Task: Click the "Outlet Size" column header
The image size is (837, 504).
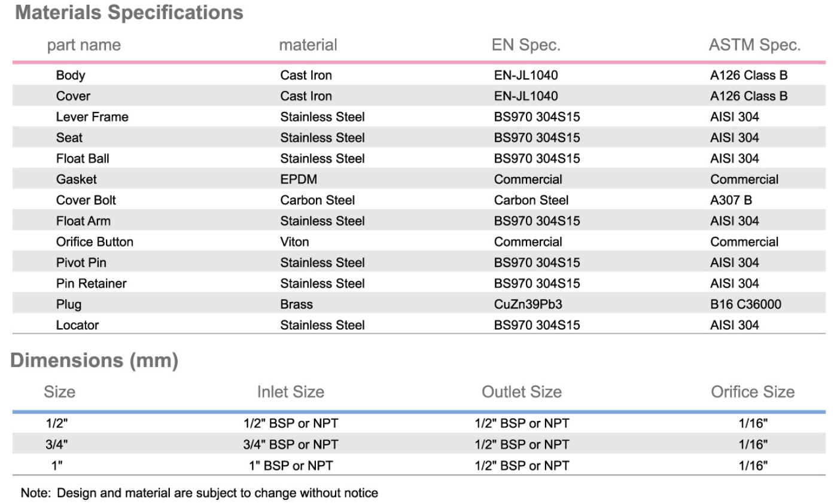Action: point(522,392)
